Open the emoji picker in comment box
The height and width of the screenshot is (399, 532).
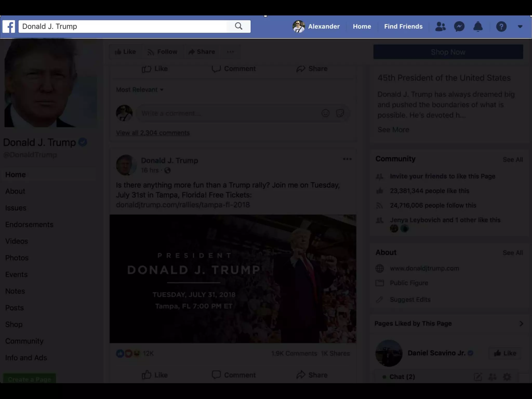tap(325, 113)
